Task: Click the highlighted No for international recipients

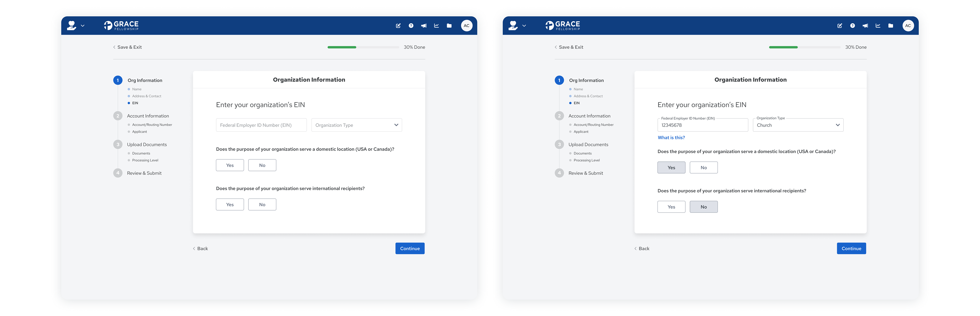Action: 703,207
